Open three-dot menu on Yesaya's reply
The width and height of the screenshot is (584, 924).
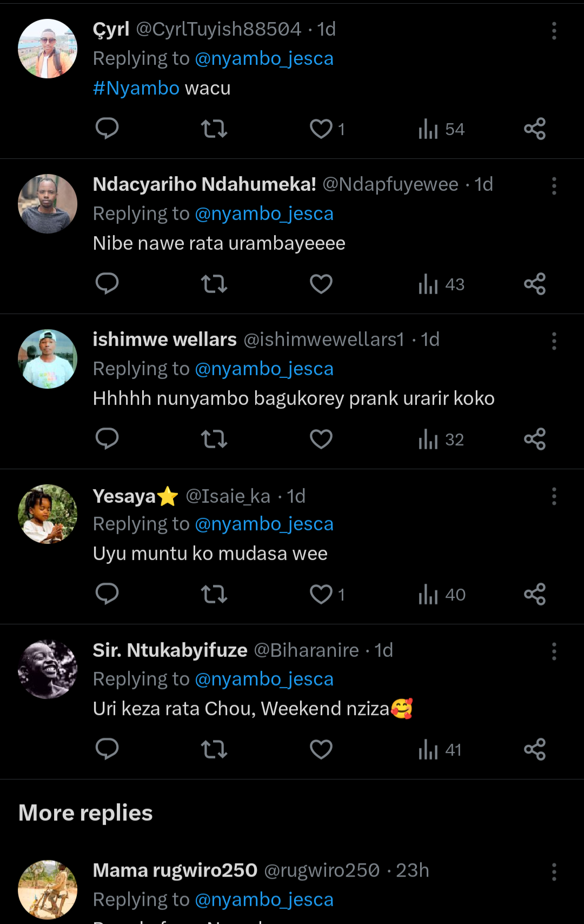point(554,496)
